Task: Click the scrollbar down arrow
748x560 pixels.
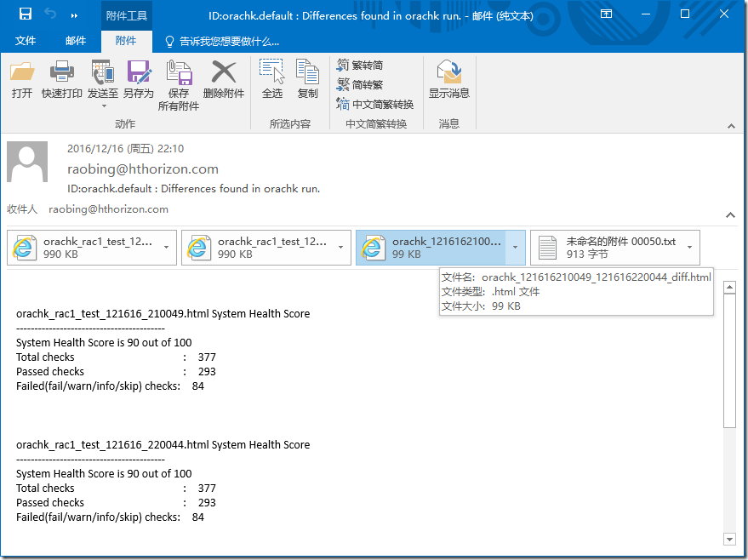Action: point(729,538)
